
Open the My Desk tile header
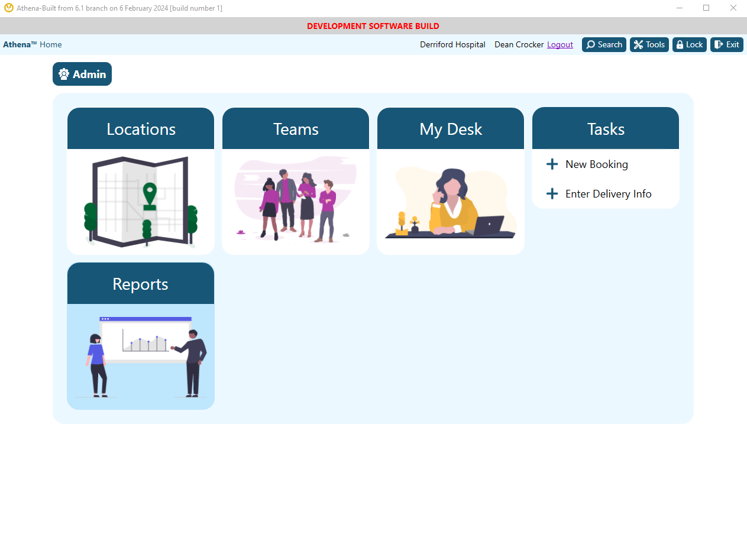click(451, 128)
